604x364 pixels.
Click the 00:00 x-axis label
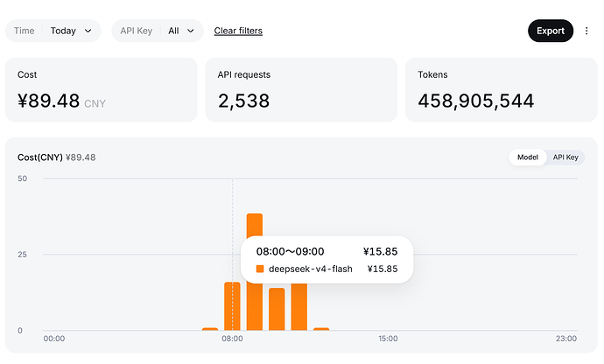click(x=54, y=339)
